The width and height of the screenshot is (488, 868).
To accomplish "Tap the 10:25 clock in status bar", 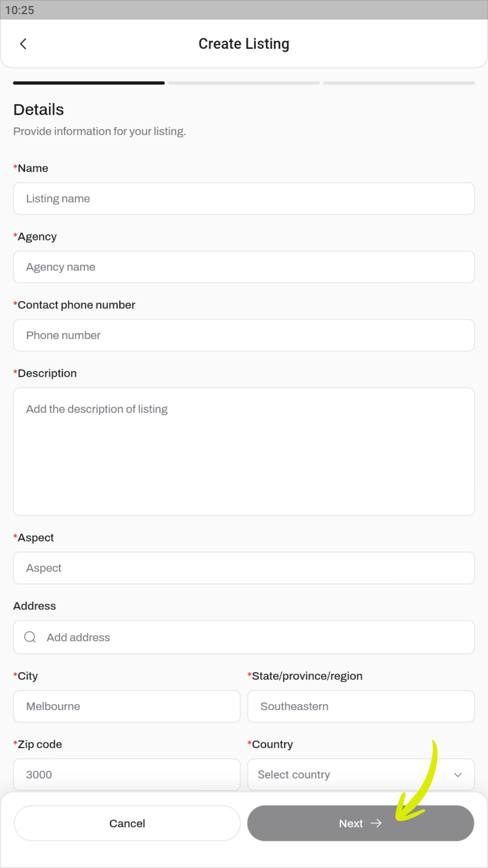I will (x=20, y=10).
